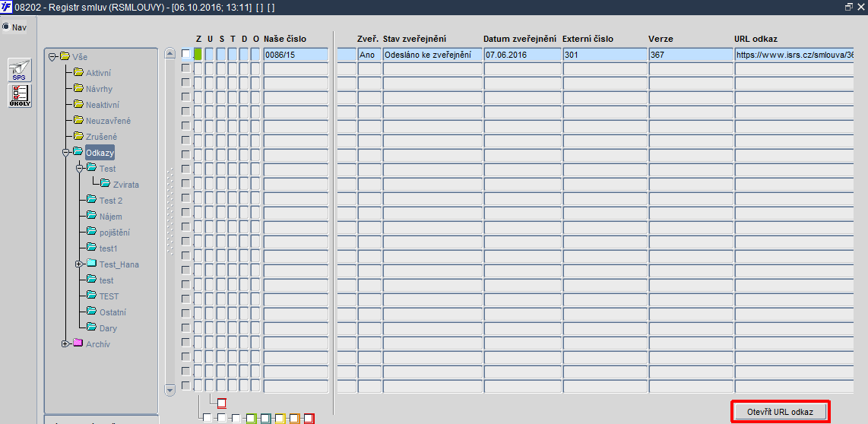Click the Otevřít URL odkaz button
Screen dimensions: 868x424
pyautogui.click(x=781, y=412)
